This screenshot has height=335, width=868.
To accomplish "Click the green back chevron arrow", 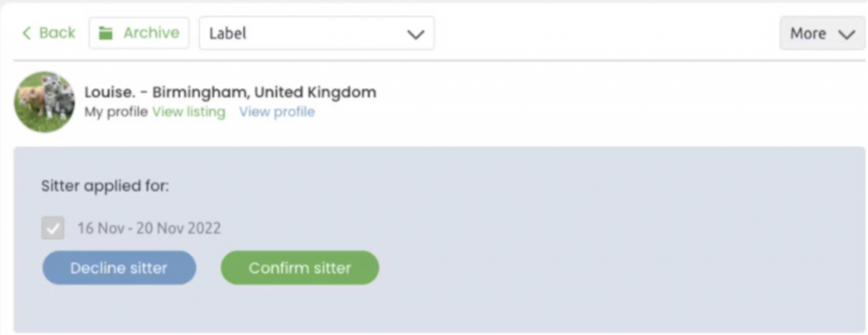I will coord(26,33).
